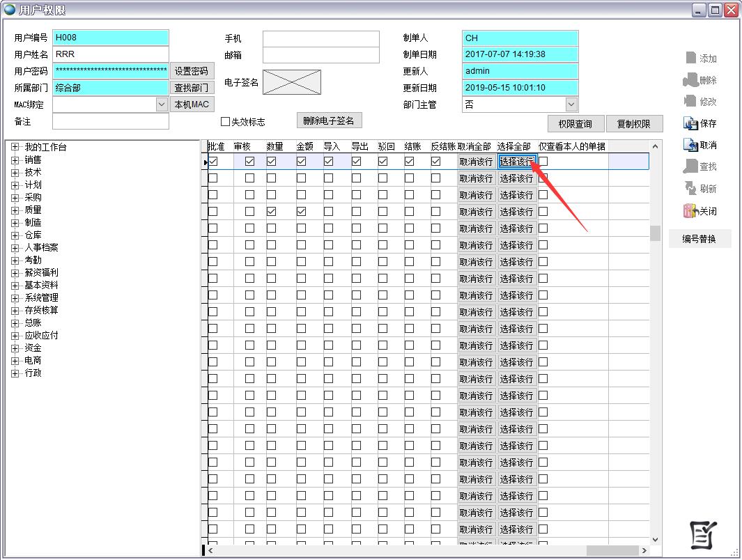This screenshot has width=742, height=560.
Task: Click the Delete (删除) icon
Action: 690,80
